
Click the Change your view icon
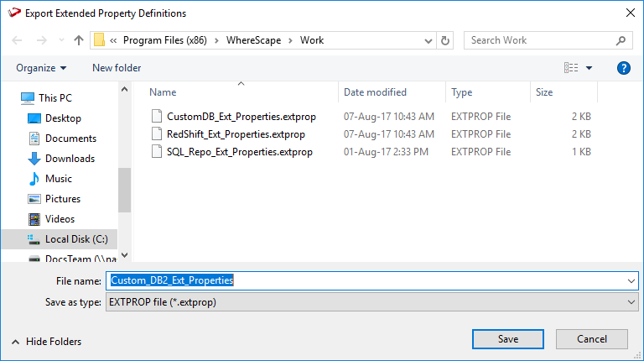572,68
